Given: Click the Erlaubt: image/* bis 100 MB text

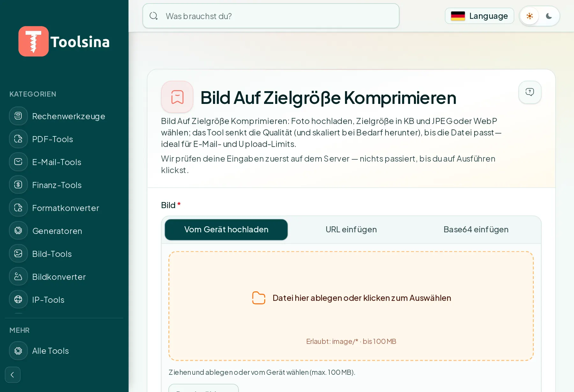Looking at the screenshot, I should (x=351, y=341).
